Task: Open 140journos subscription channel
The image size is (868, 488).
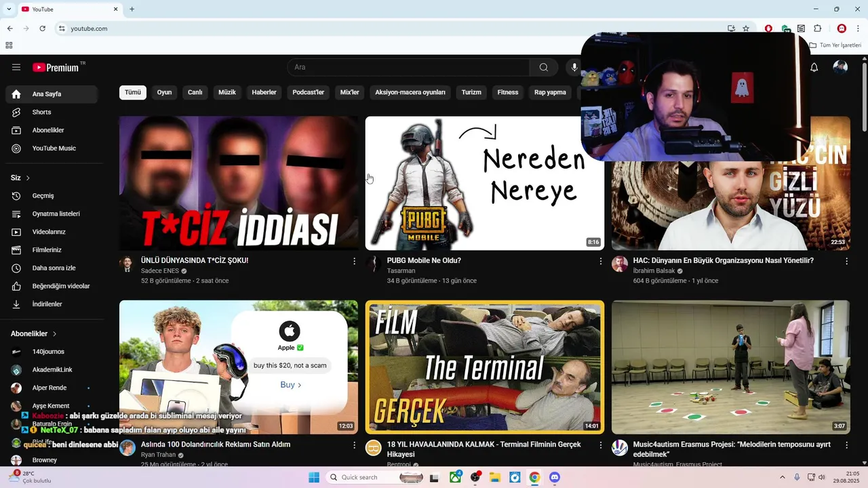Action: tap(52, 352)
